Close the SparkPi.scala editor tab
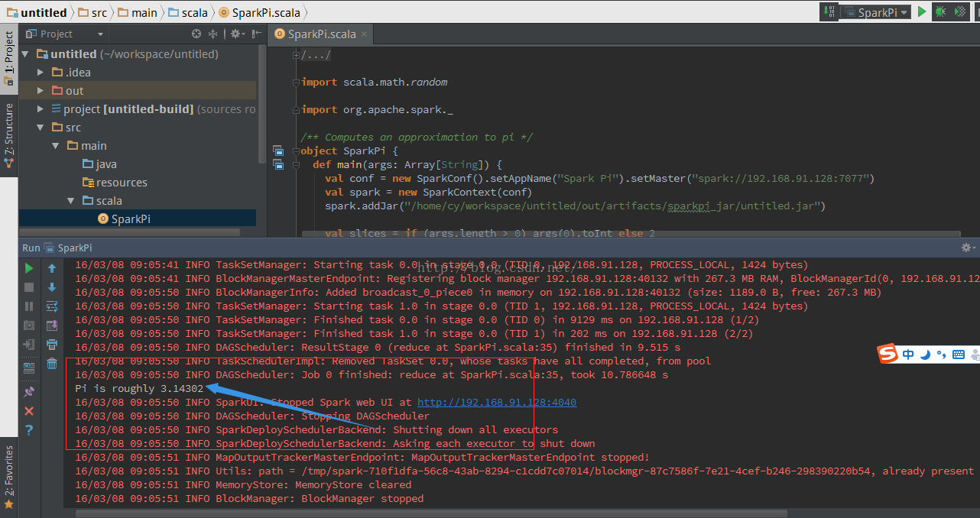Screen dimensions: 980x518 365,34
